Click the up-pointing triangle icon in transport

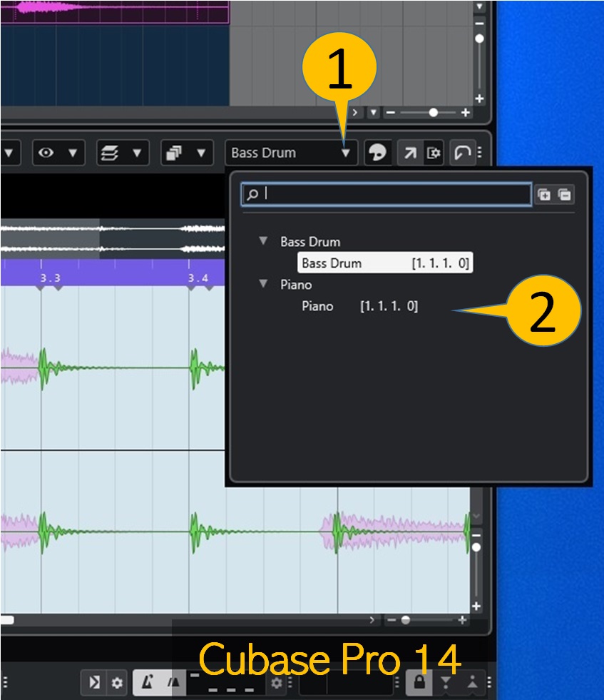pos(472,682)
